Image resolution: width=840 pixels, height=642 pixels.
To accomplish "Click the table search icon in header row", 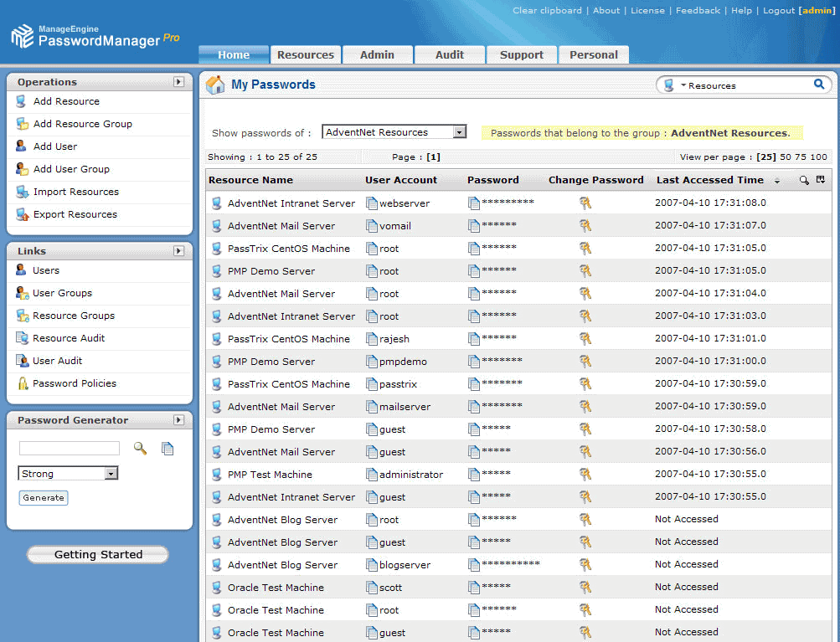I will point(804,180).
